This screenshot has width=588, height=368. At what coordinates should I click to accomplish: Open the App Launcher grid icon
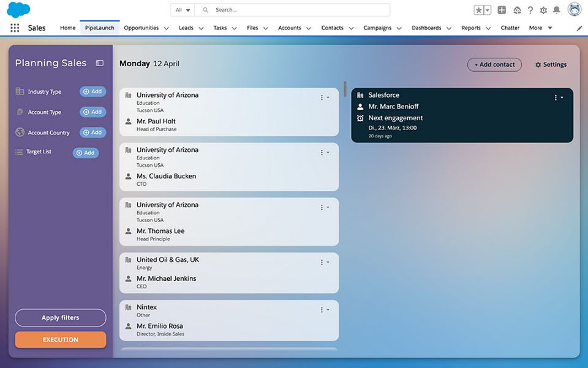point(15,28)
